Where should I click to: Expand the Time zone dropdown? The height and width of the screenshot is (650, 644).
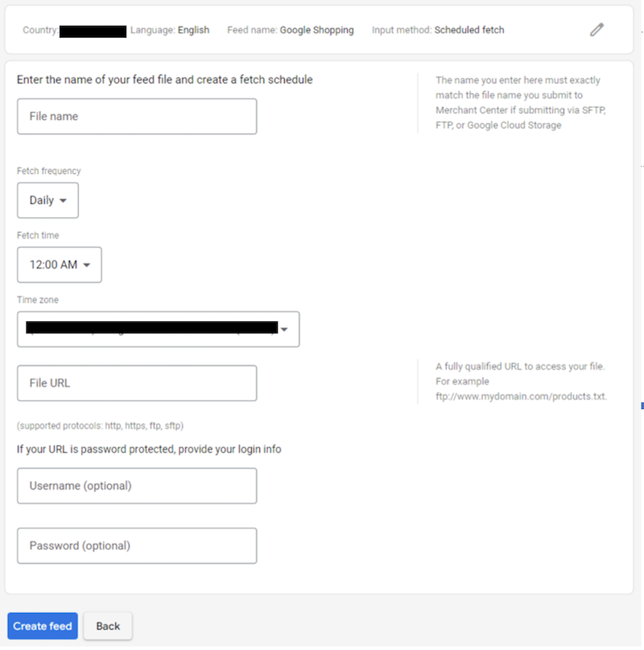(x=159, y=329)
